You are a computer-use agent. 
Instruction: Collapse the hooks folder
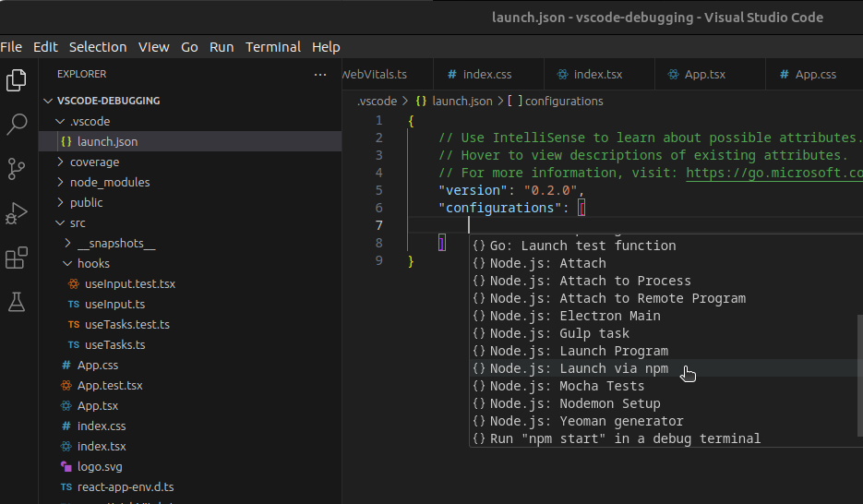point(93,263)
